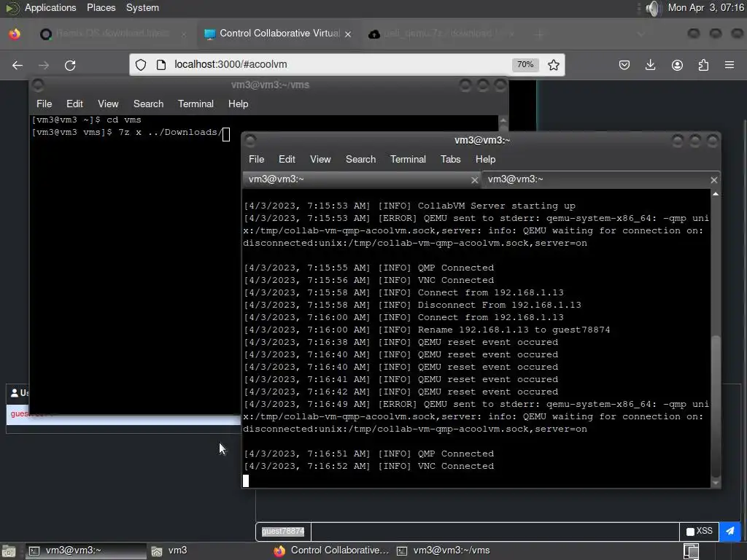Toggle the XSS checkbox
Viewport: 747px width, 560px height.
690,532
